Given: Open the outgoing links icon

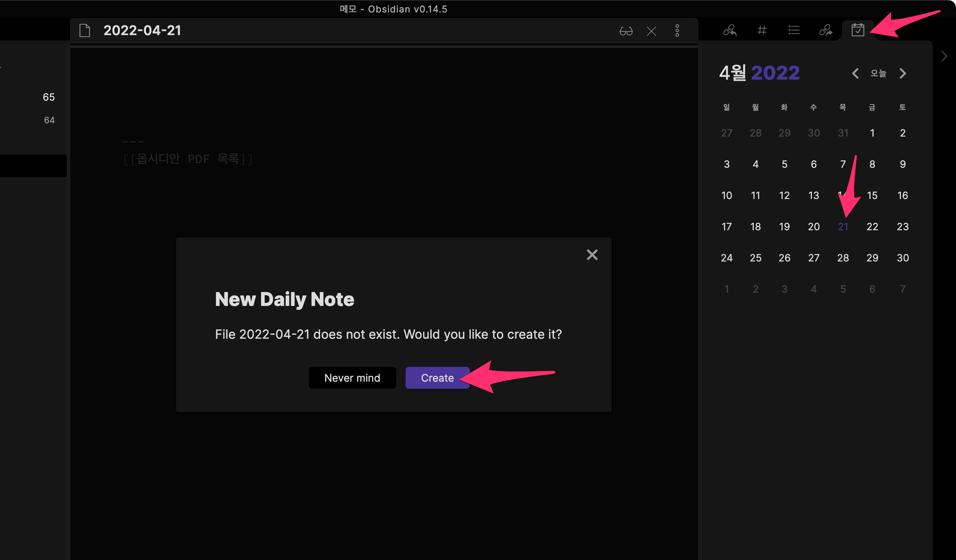Looking at the screenshot, I should [x=826, y=30].
